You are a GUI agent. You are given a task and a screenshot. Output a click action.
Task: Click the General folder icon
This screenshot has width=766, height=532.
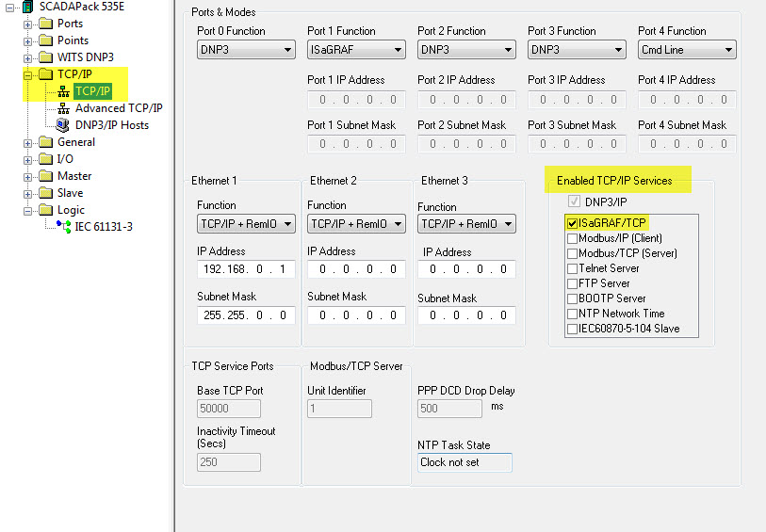click(x=46, y=142)
